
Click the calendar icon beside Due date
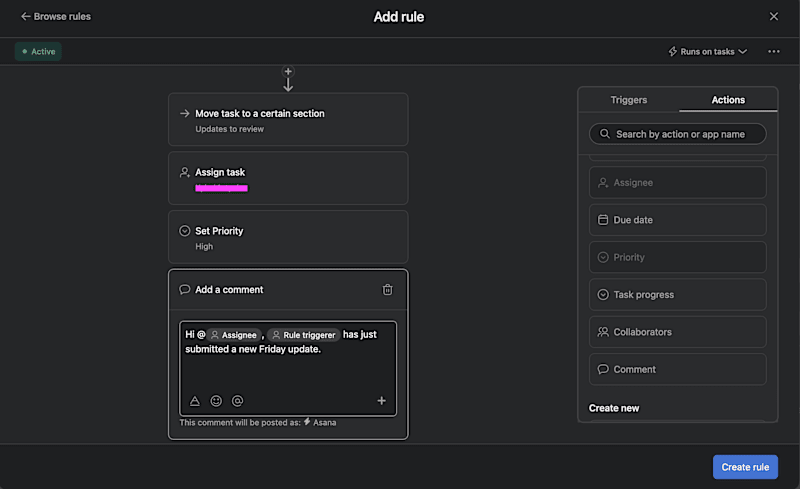tap(603, 219)
